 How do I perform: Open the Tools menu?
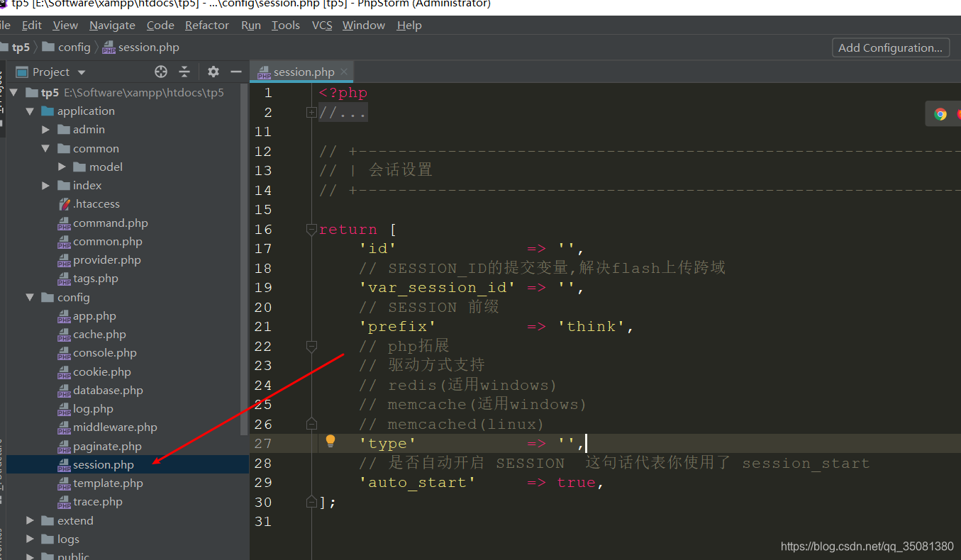[285, 25]
